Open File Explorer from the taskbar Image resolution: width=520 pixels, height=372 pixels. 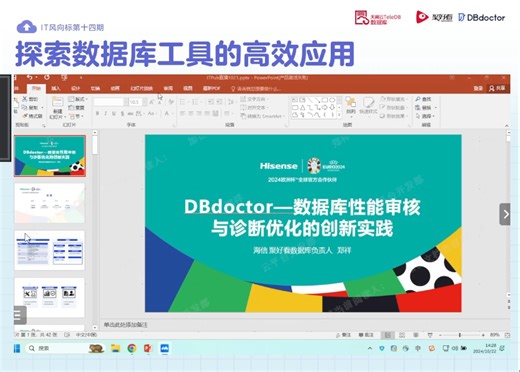click(115, 348)
